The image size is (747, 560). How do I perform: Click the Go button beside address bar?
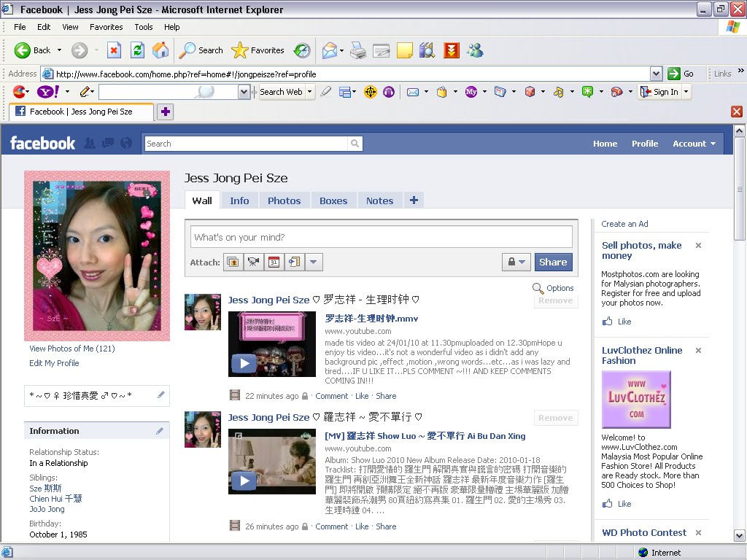click(x=681, y=74)
